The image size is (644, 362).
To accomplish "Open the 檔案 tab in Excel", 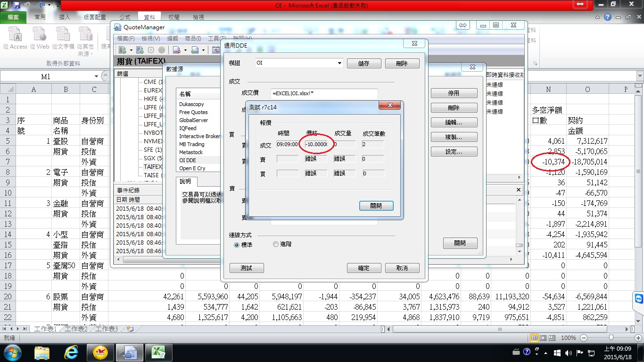I will click(13, 17).
